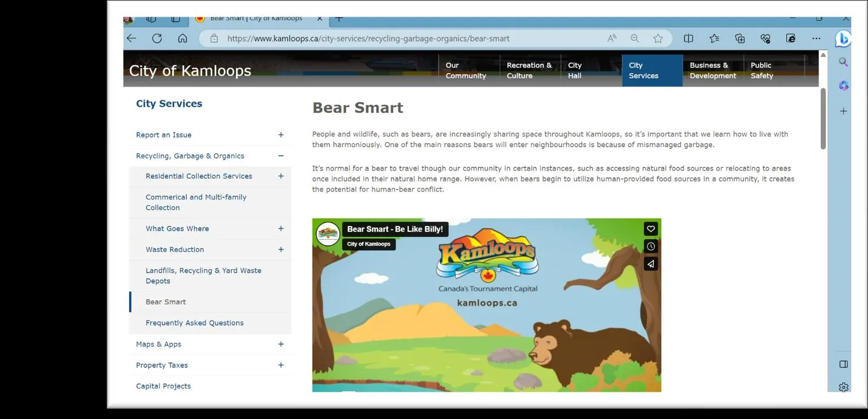This screenshot has width=868, height=419.
Task: Click the page vertical scrollbar thumb
Action: coord(822,119)
